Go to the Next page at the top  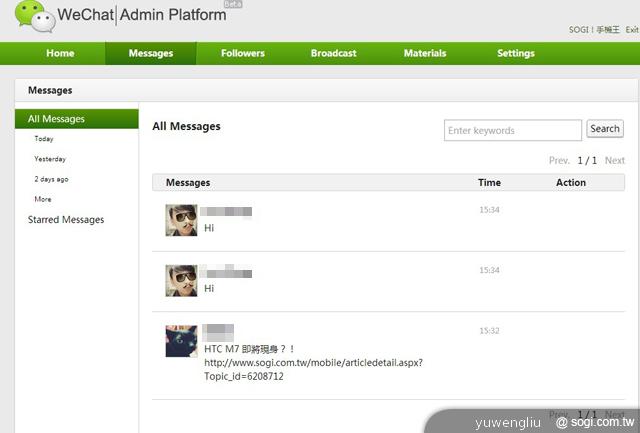[615, 160]
